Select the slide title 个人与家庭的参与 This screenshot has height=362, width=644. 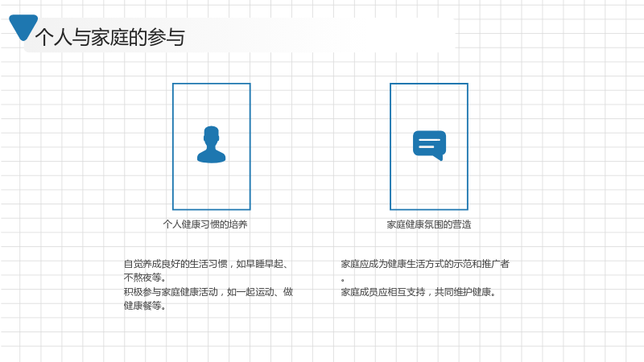click(110, 37)
